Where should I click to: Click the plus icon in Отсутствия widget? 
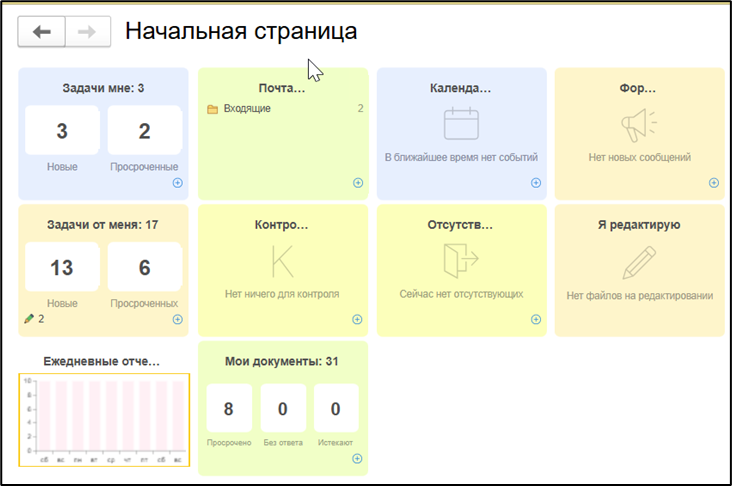point(536,319)
